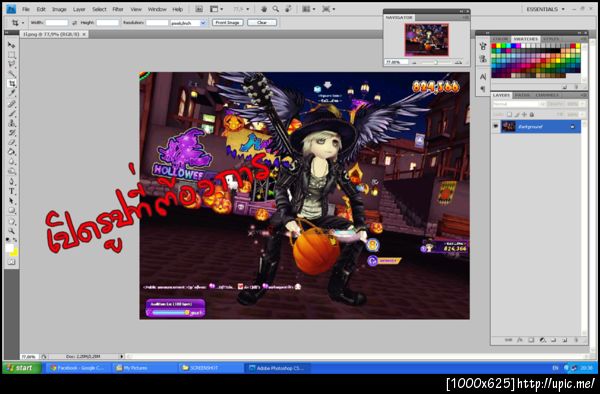The width and height of the screenshot is (600, 394).
Task: Select the Dodge tool
Action: click(11, 171)
